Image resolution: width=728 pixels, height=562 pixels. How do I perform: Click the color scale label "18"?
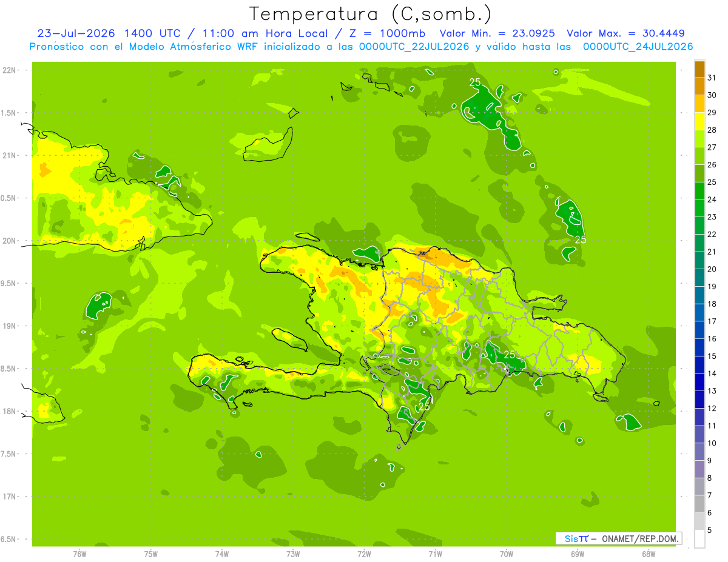[x=712, y=304]
